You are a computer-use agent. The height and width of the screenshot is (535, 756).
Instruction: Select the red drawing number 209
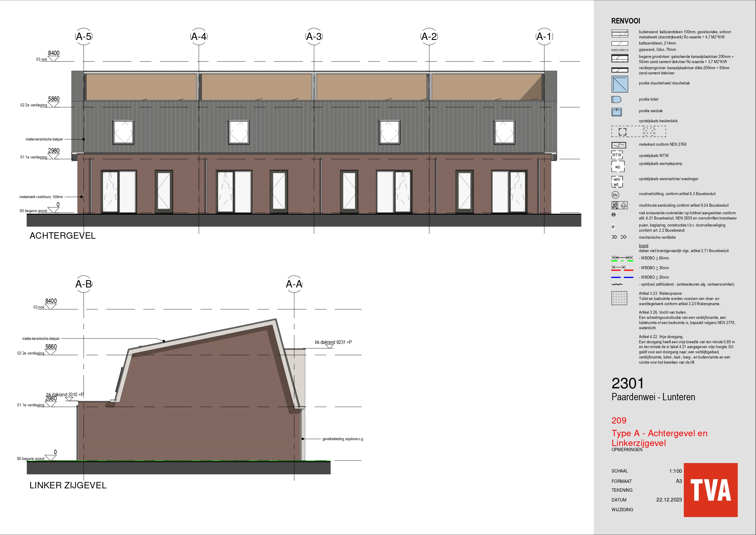[619, 421]
